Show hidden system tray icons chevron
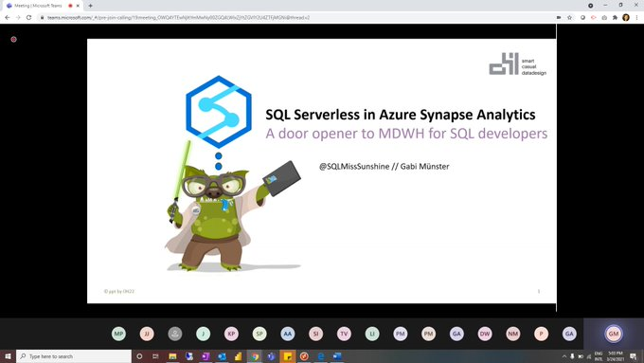The width and height of the screenshot is (644, 363). [564, 356]
